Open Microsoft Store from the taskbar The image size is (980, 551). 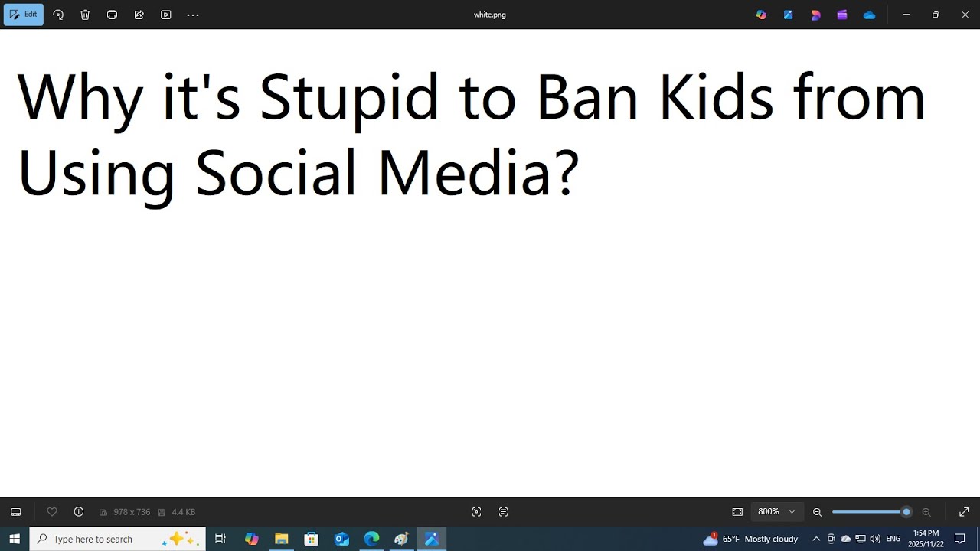312,539
